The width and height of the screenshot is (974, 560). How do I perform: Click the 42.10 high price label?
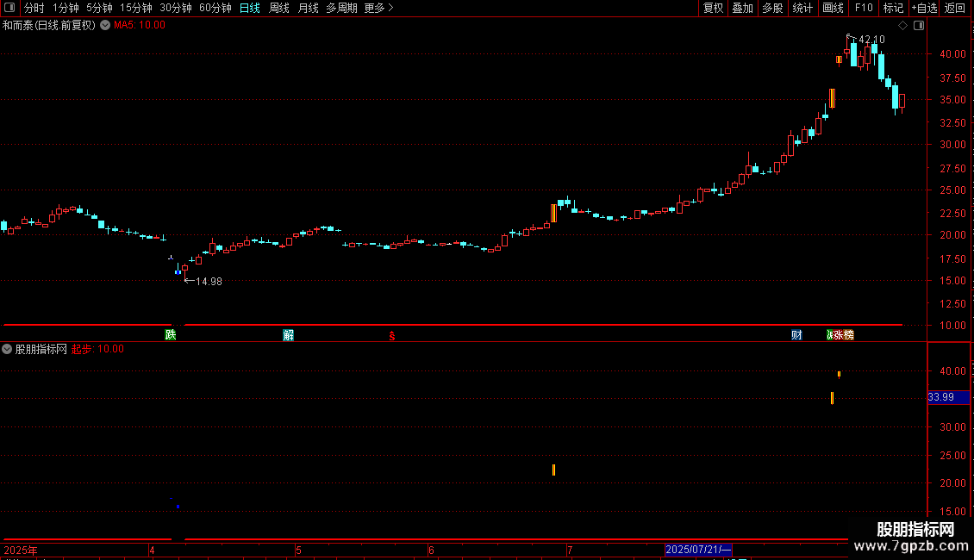coord(871,39)
